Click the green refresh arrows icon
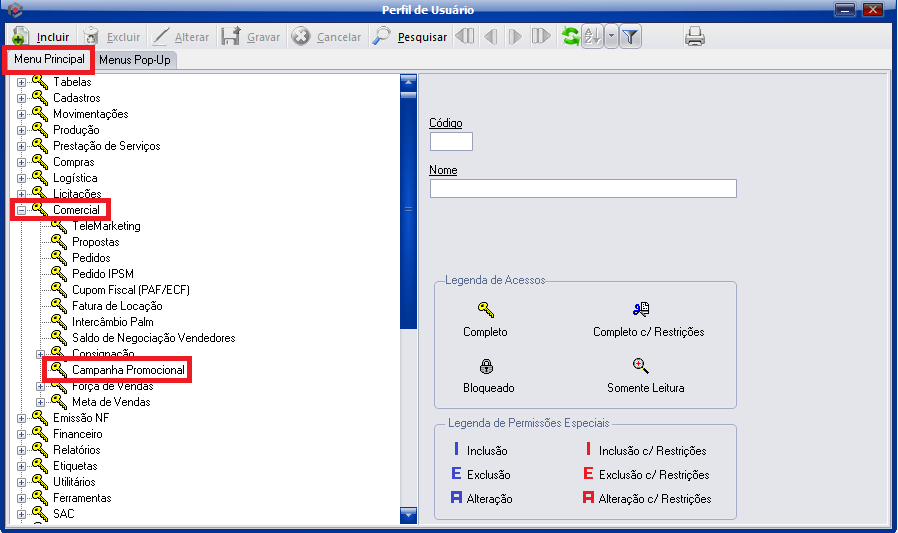Screen dimensions: 898x533 click(570, 37)
